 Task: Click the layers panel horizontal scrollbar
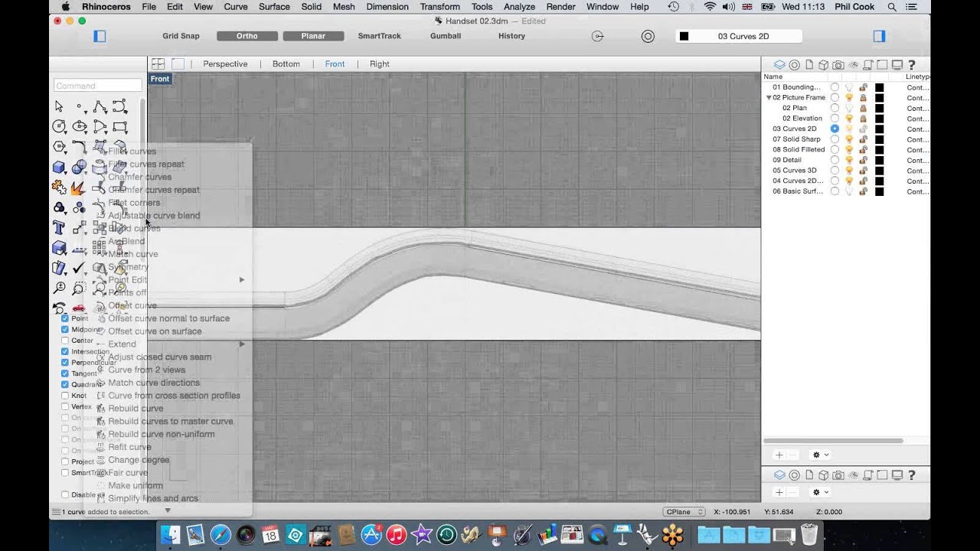[x=834, y=441]
